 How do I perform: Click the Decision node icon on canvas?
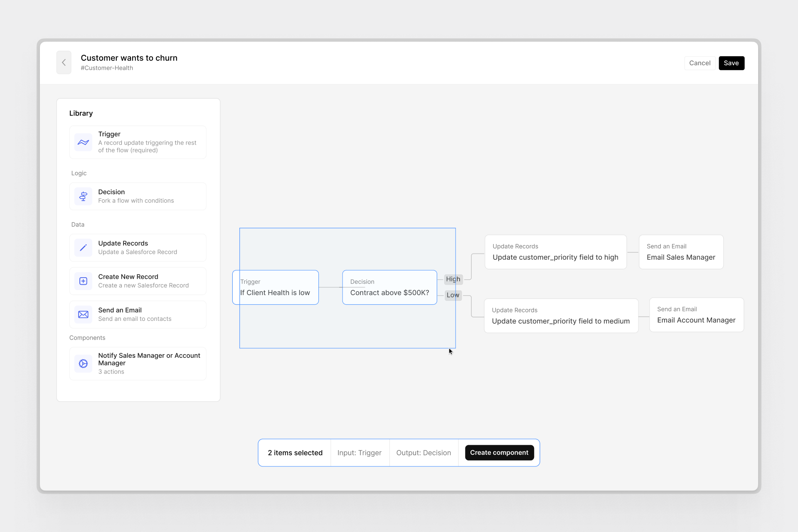point(389,287)
